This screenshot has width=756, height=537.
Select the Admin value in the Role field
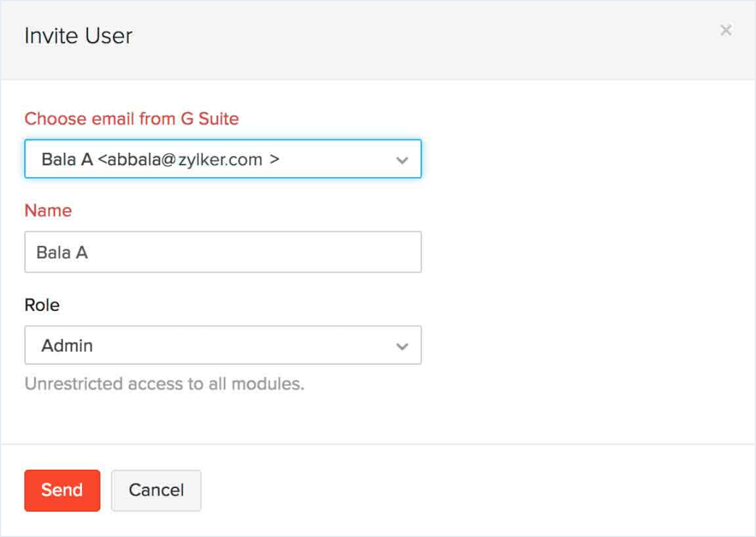coord(67,345)
